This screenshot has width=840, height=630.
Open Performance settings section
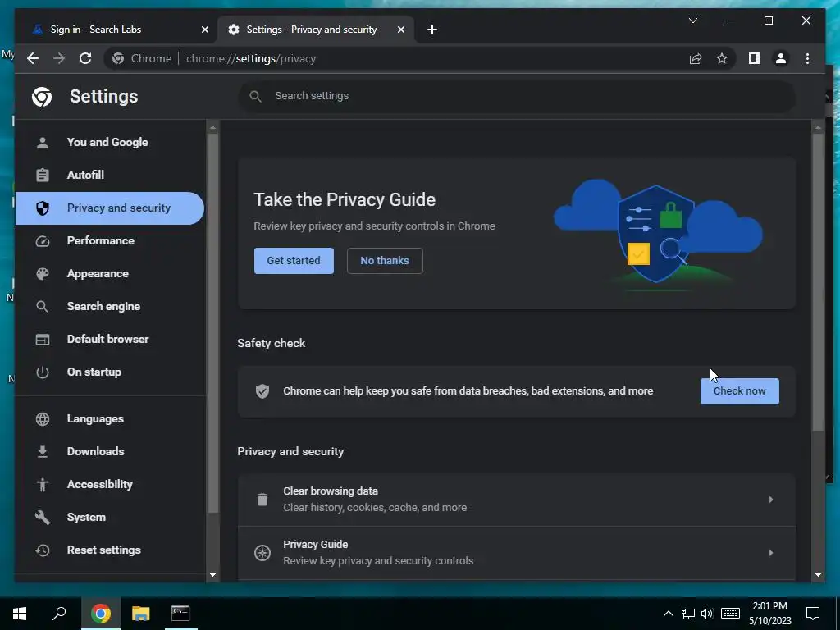click(x=110, y=240)
